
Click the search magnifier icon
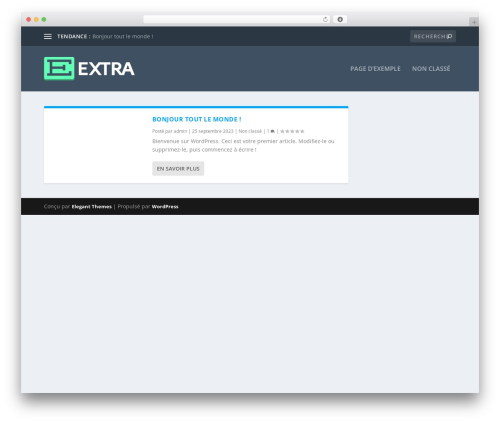click(450, 36)
